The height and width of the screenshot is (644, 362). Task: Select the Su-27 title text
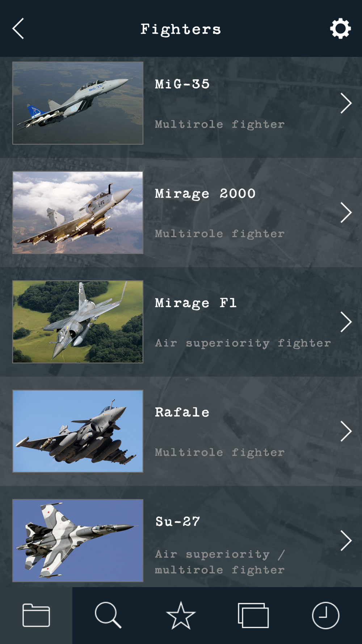177,522
